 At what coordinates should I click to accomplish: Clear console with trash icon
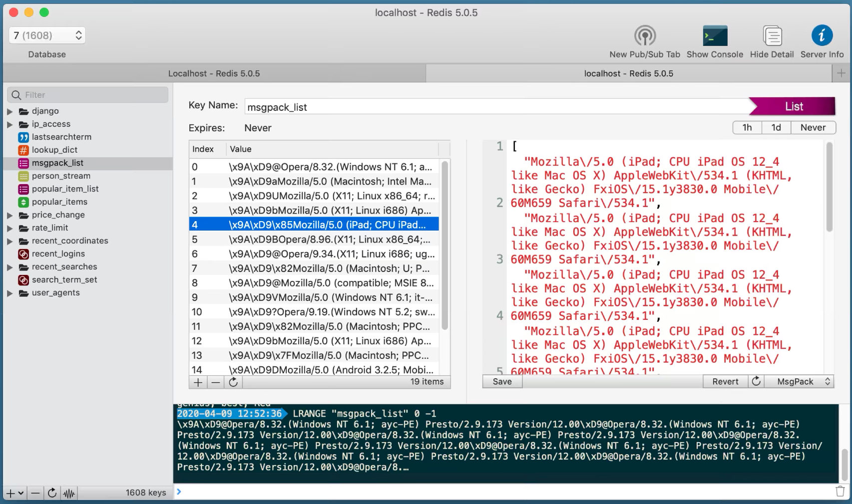(841, 491)
